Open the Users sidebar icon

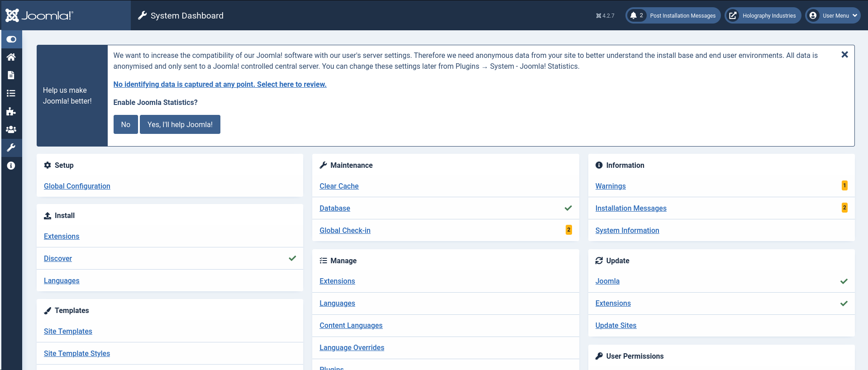[x=11, y=129]
